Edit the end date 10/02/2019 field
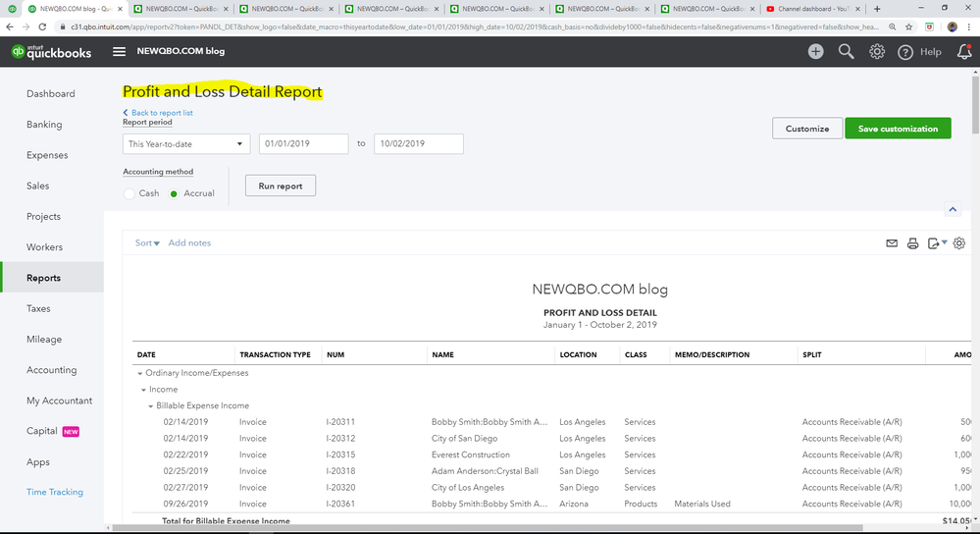This screenshot has height=534, width=980. click(x=419, y=144)
